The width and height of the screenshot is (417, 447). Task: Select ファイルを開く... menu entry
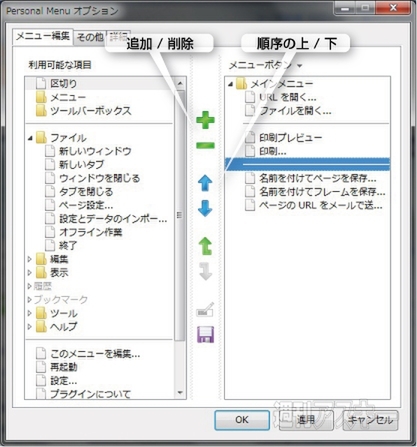(295, 111)
